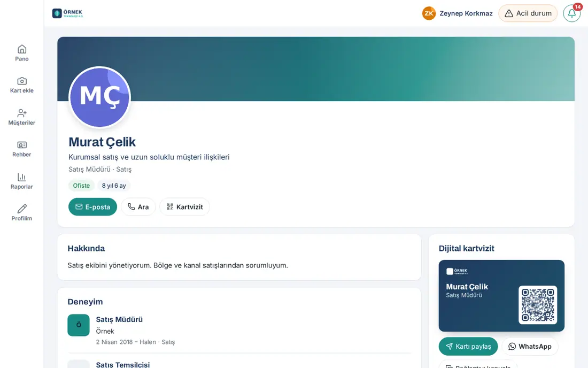This screenshot has width=588, height=368.
Task: Click the MÇ profile avatar
Action: point(100,97)
